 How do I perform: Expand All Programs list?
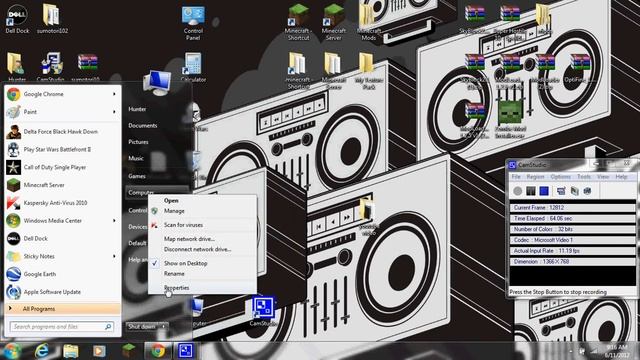pyautogui.click(x=62, y=309)
